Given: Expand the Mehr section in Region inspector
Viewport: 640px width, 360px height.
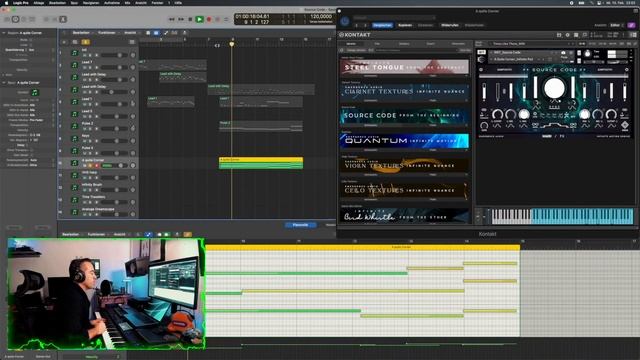Looking at the screenshot, I should coord(4,75).
